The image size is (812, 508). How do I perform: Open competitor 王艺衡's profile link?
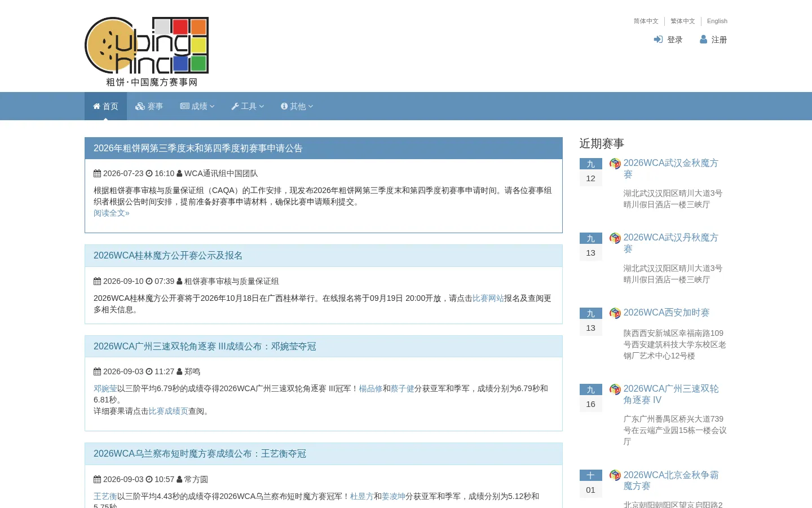tap(105, 496)
